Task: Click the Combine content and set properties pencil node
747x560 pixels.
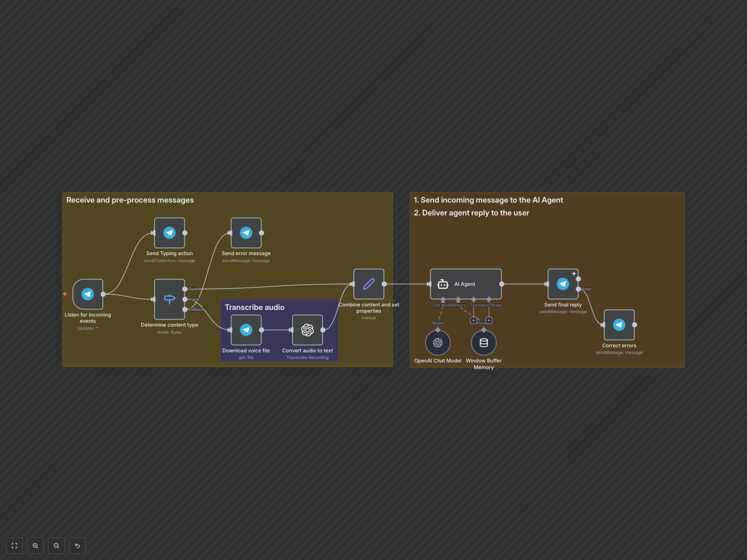Action: [369, 284]
